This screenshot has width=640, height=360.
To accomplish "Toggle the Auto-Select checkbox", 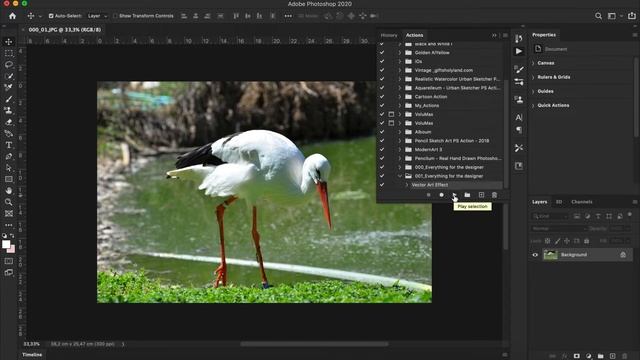I will [x=51, y=16].
